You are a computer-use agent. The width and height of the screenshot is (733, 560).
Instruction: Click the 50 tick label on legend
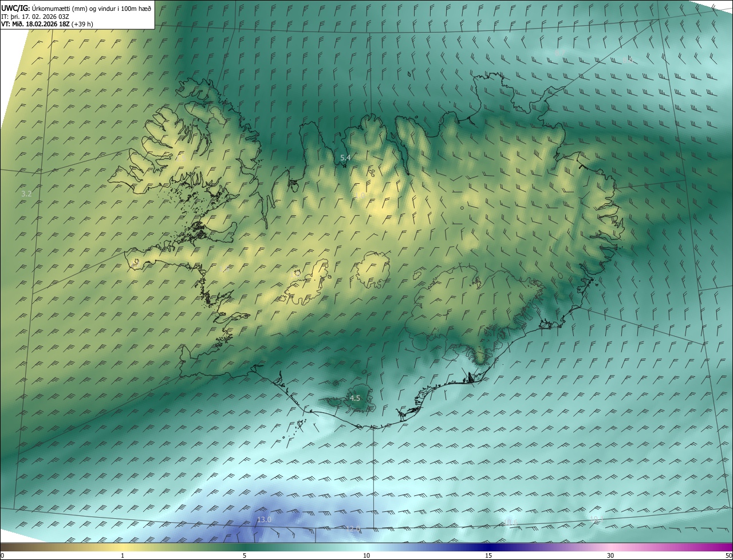tap(728, 556)
